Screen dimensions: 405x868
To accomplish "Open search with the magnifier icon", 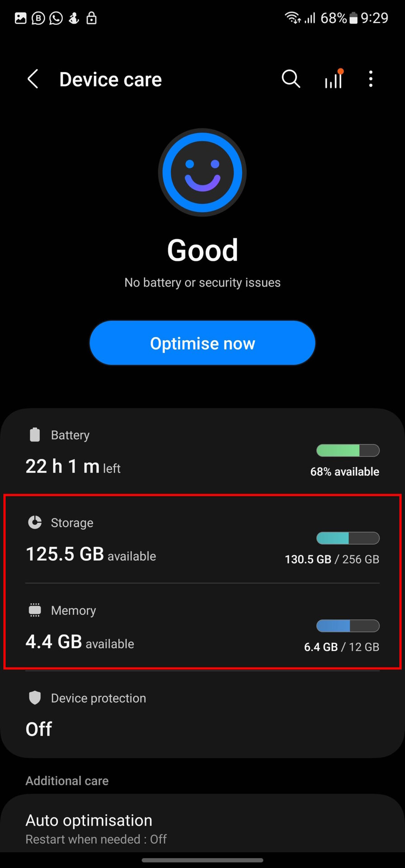I will [291, 79].
